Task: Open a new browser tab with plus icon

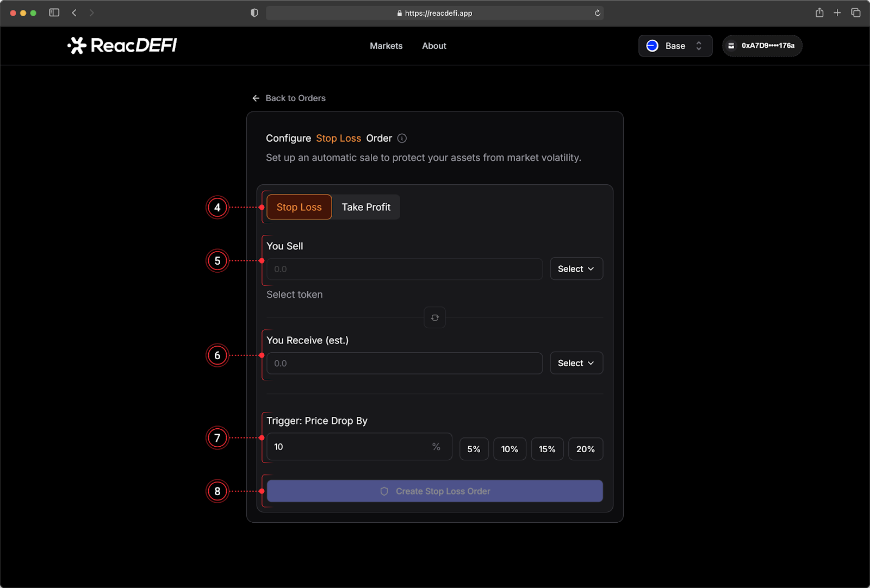Action: [x=837, y=12]
